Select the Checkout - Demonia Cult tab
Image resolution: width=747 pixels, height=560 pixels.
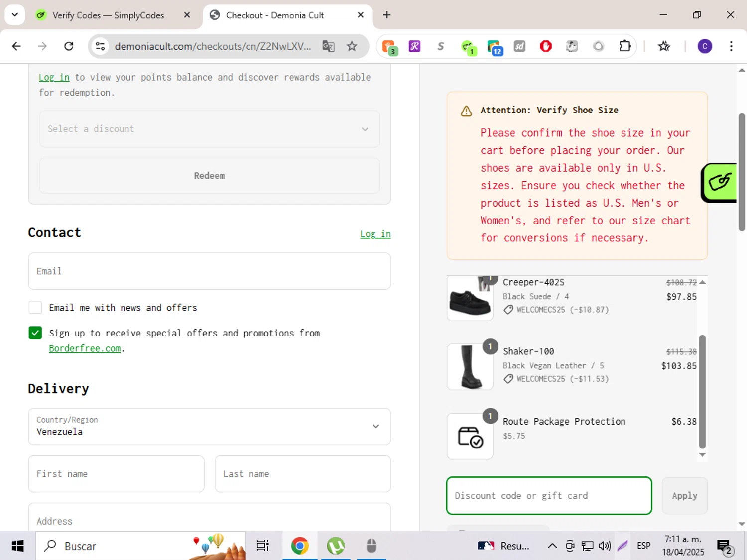[275, 15]
